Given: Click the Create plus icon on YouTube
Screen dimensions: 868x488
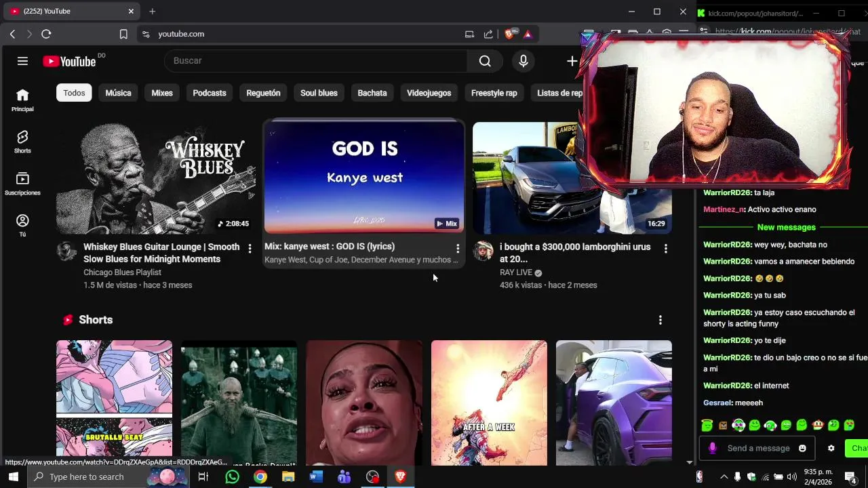Looking at the screenshot, I should [572, 61].
